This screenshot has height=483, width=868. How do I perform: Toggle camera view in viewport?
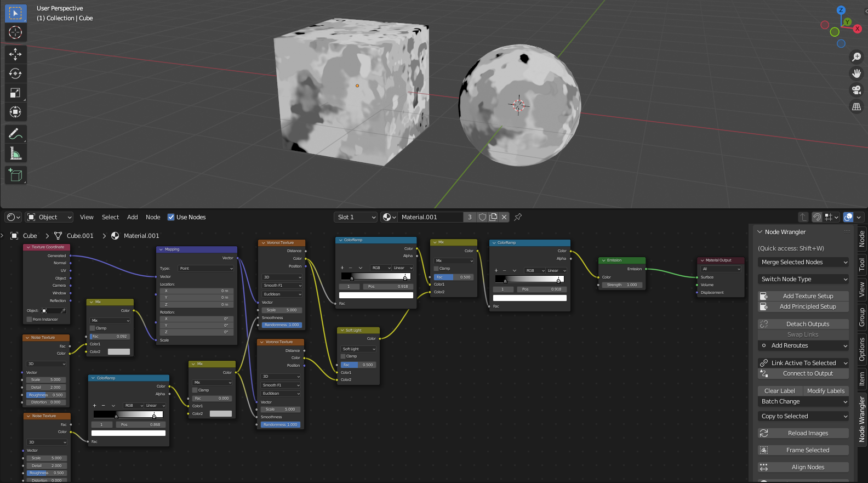(x=856, y=90)
